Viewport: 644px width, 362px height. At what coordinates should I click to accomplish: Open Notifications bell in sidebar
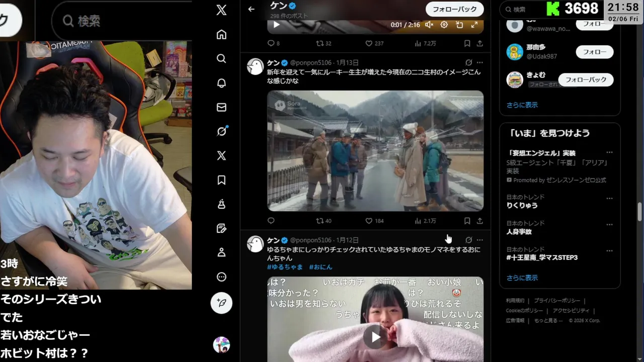pyautogui.click(x=221, y=83)
